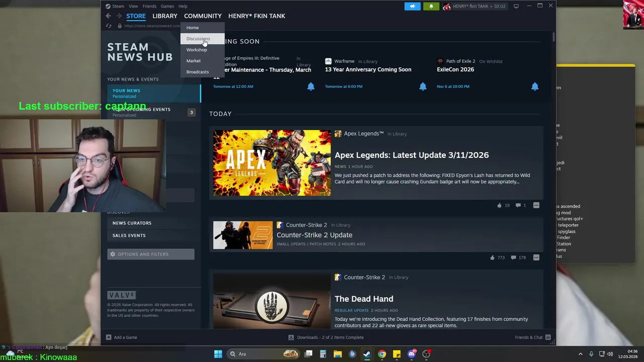Open the green notifications bell button
644x362 pixels.
[x=431, y=6]
